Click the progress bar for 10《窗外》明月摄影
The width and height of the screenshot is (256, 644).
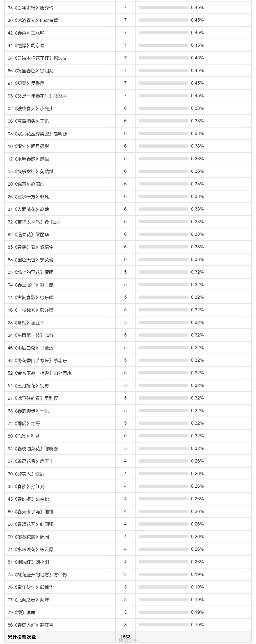click(x=163, y=146)
